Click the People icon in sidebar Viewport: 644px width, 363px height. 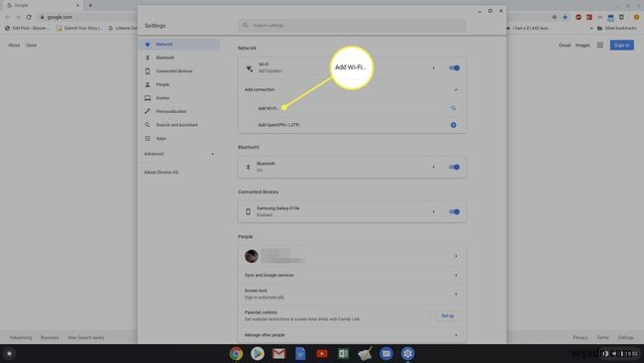(148, 84)
